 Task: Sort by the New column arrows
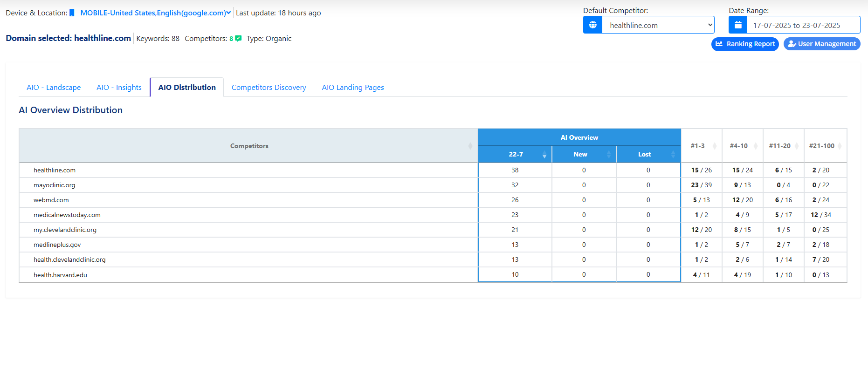608,154
